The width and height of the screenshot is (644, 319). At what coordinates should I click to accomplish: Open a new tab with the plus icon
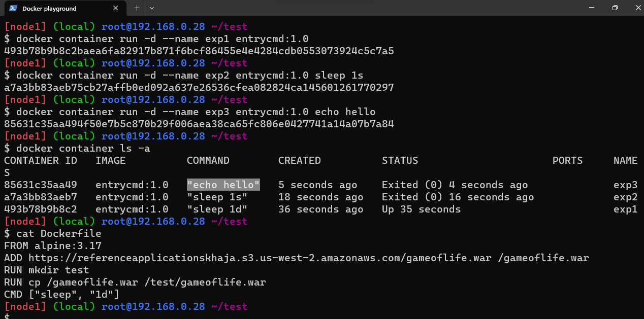[136, 8]
